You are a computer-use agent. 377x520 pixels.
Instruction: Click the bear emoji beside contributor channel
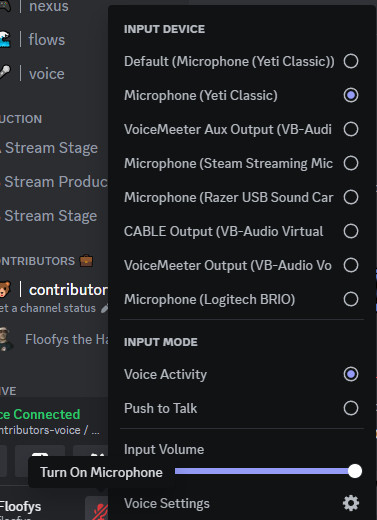(5, 289)
